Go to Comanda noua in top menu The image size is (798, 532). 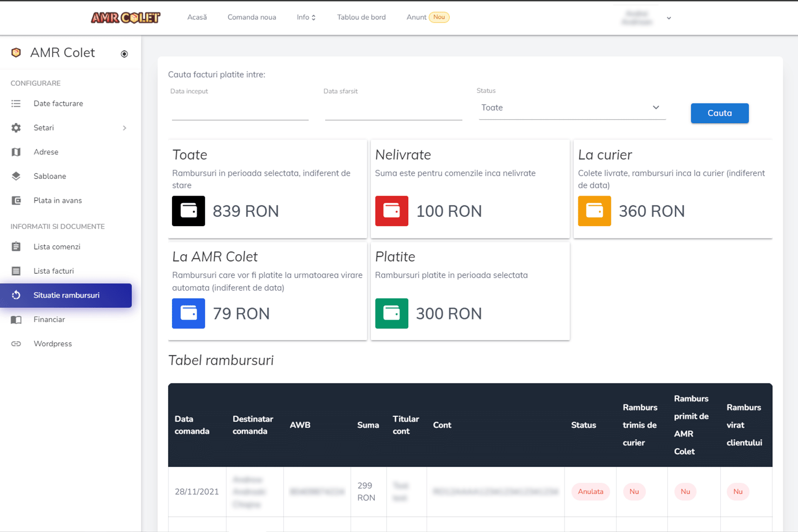(x=252, y=17)
